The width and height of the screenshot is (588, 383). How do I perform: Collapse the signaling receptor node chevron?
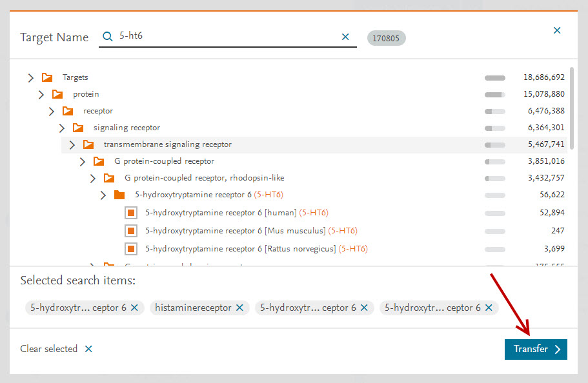click(62, 128)
